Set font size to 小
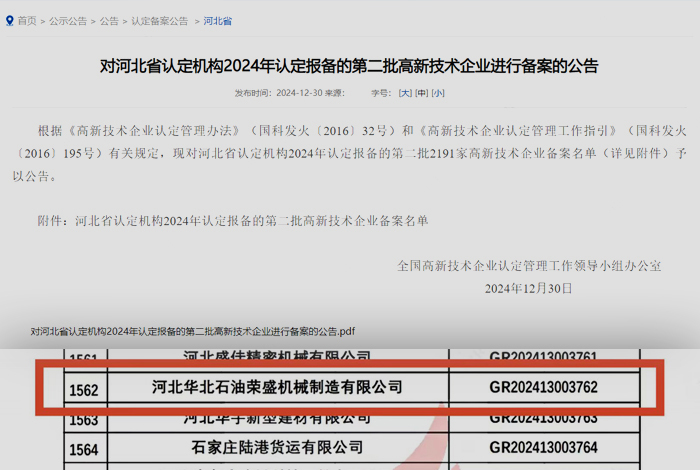 [438, 93]
